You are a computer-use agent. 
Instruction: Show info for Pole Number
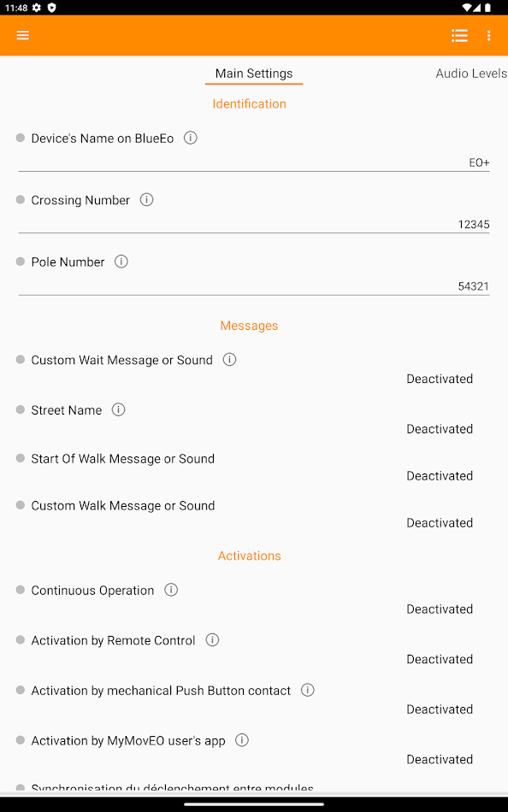click(121, 262)
